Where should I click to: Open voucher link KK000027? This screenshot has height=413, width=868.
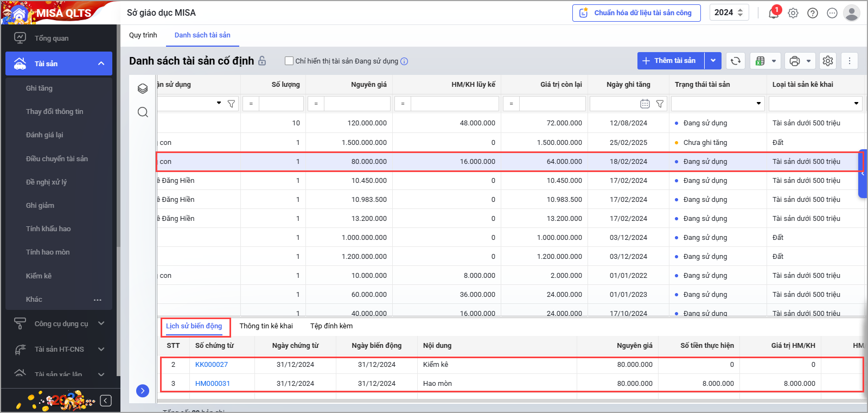click(x=211, y=365)
